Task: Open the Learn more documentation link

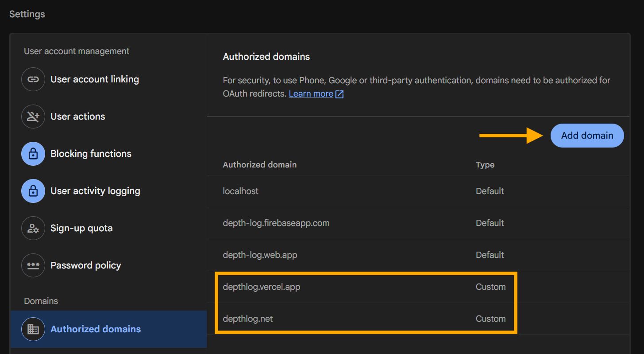Action: 310,93
